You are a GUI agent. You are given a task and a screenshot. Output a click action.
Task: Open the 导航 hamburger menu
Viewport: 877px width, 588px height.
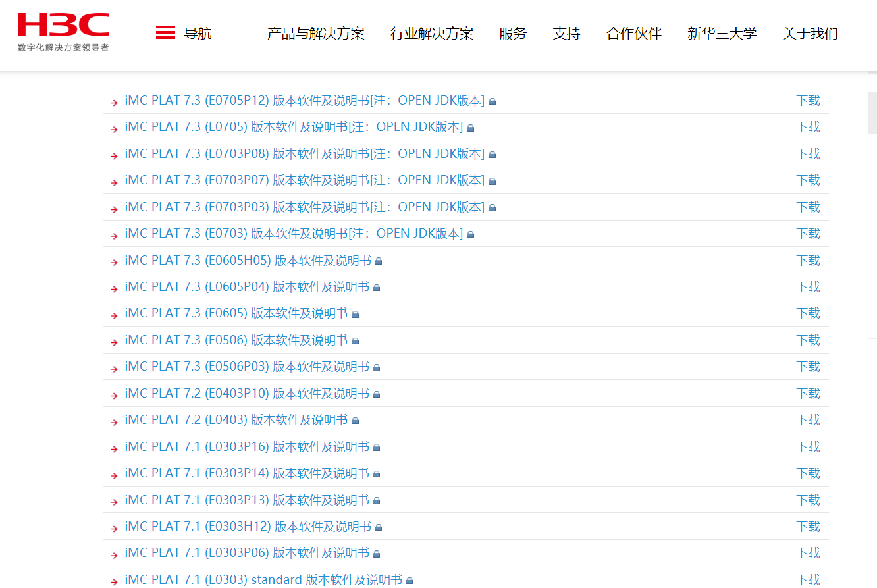click(x=184, y=33)
